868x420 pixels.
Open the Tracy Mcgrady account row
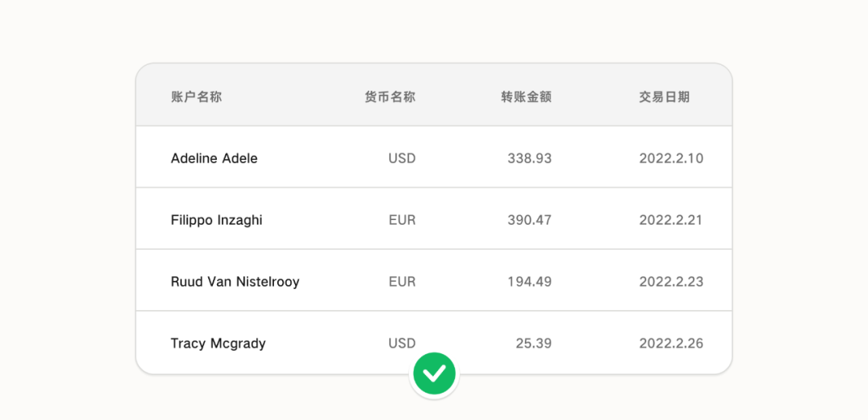(x=434, y=342)
